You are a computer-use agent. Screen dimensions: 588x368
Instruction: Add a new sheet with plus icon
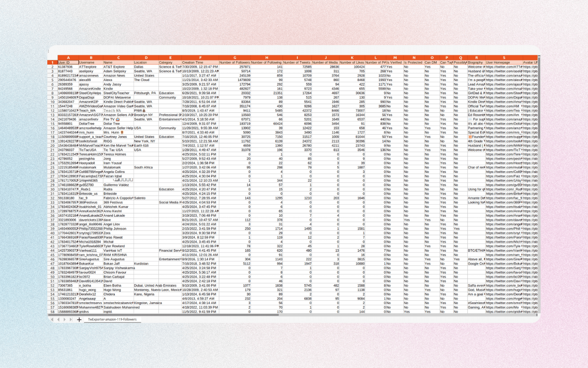pyautogui.click(x=79, y=319)
